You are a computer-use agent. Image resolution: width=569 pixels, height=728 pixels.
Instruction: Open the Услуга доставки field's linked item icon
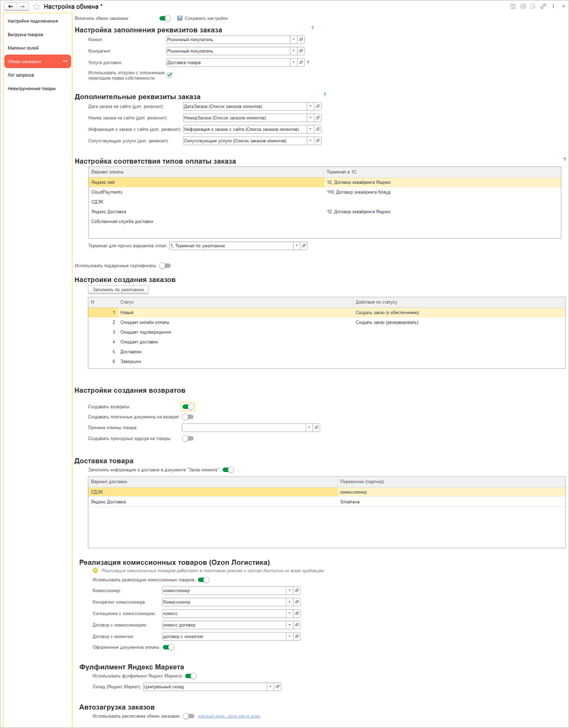pos(301,63)
